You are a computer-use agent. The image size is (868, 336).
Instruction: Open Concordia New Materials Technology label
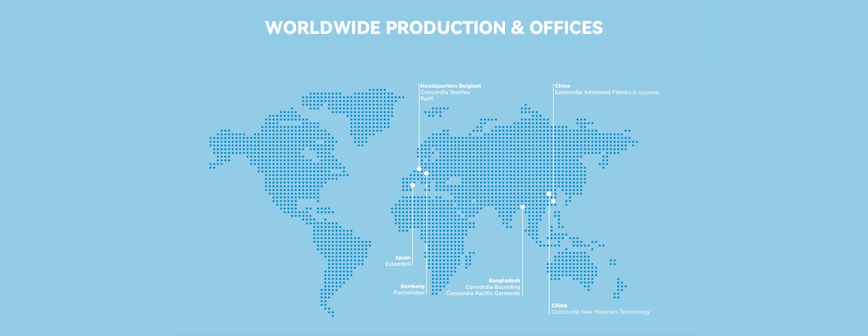pyautogui.click(x=601, y=312)
